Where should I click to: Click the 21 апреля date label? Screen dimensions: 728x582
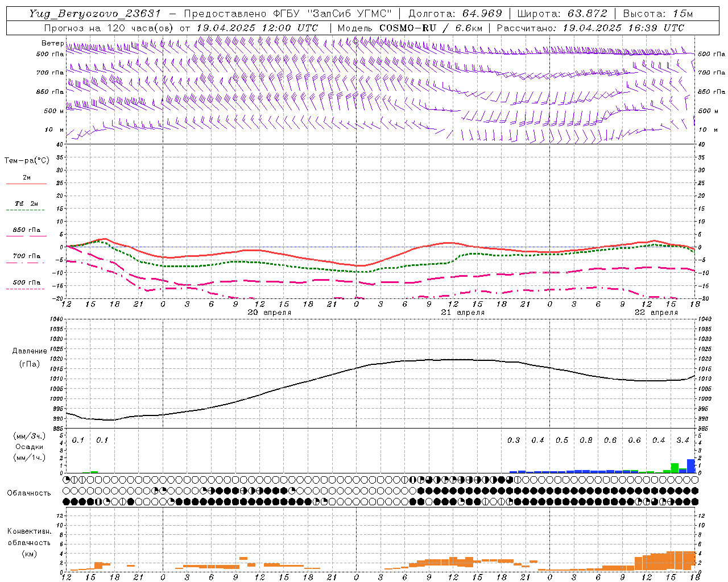click(463, 313)
